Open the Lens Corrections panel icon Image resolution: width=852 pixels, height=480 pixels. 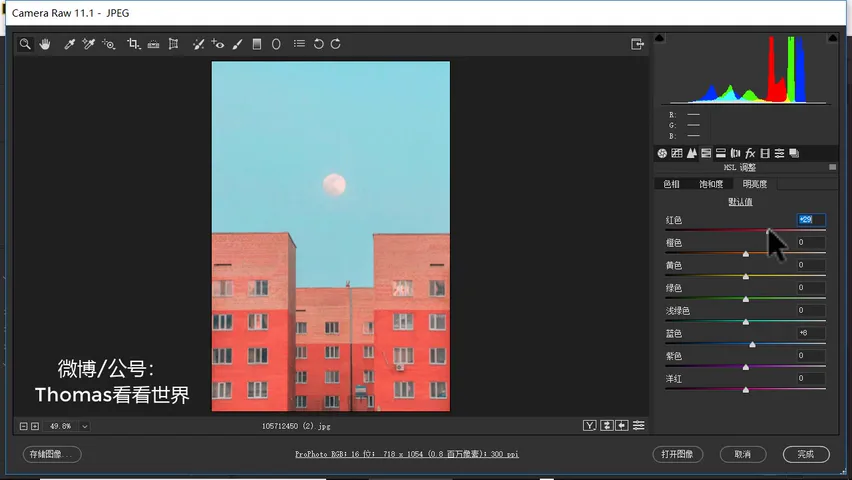click(x=735, y=153)
